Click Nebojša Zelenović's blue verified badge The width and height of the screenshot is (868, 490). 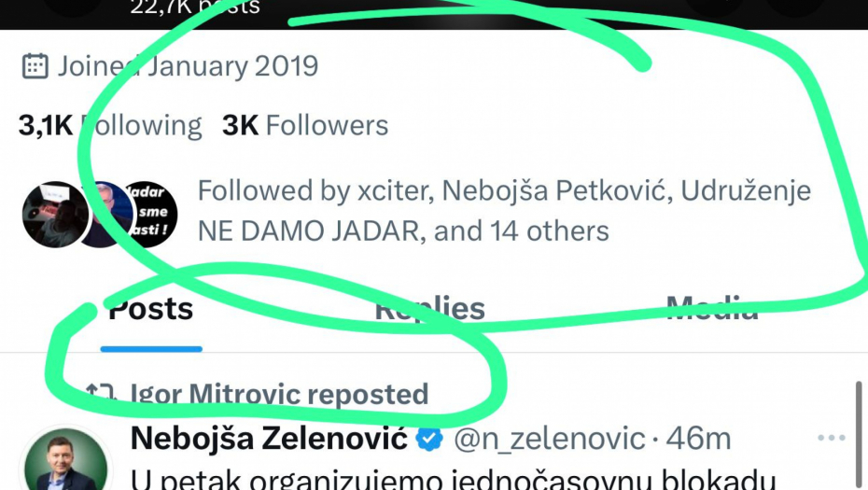[429, 438]
